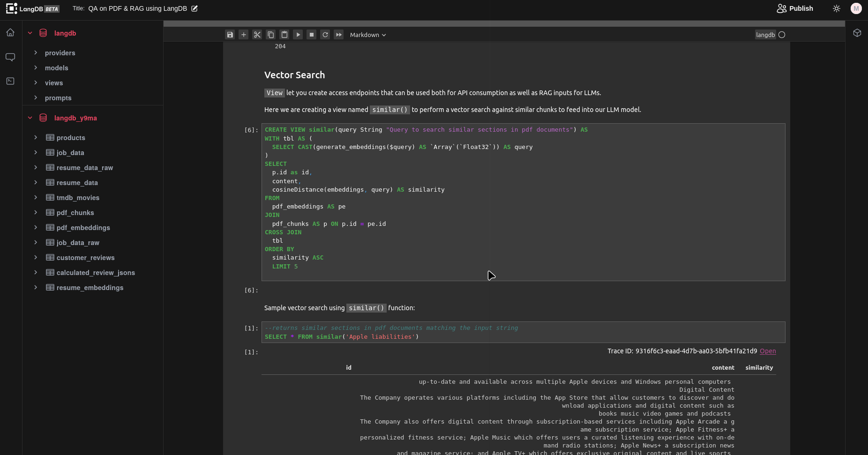The image size is (868, 455).
Task: Click the LangDB logo
Action: tap(32, 8)
